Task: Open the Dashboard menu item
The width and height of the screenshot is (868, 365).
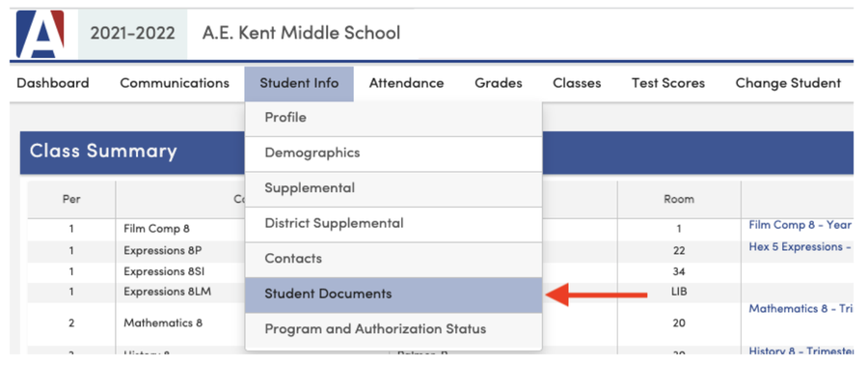Action: pyautogui.click(x=53, y=83)
